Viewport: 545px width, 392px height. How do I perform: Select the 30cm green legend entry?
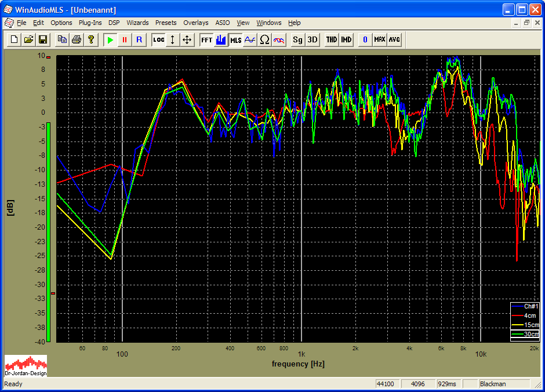tap(525, 334)
